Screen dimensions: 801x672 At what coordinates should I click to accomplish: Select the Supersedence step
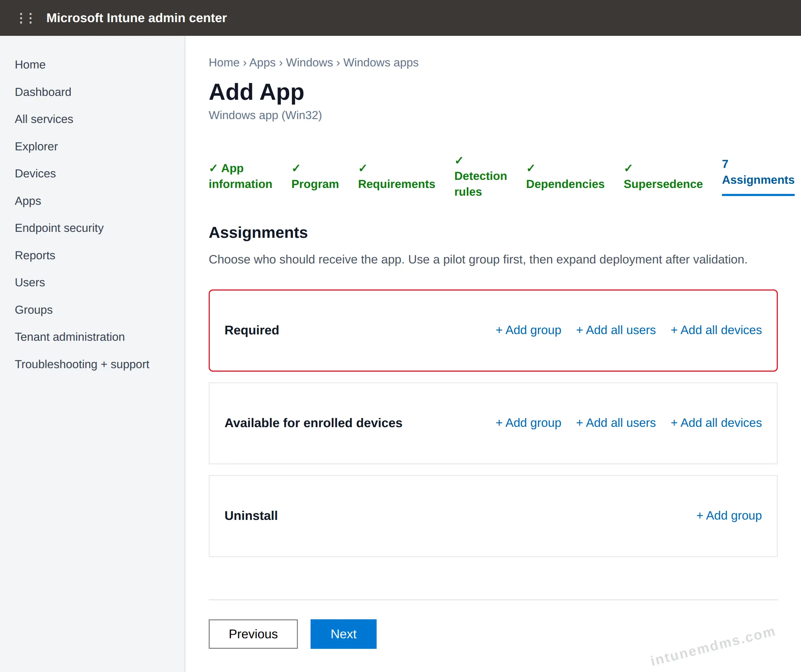click(663, 176)
